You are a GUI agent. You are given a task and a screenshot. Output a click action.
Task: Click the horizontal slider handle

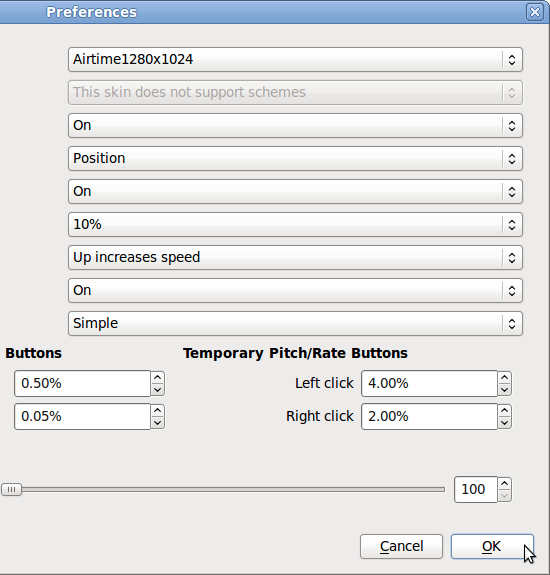pyautogui.click(x=11, y=490)
